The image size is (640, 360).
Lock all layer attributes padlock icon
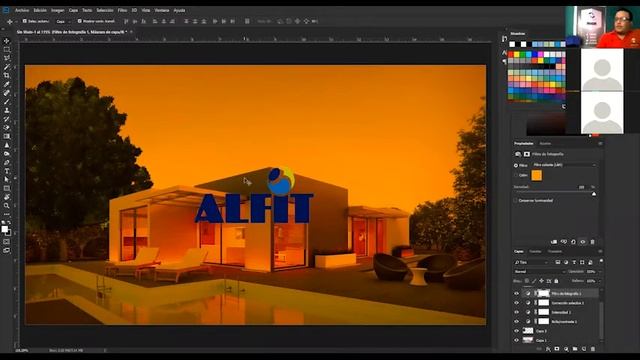[x=556, y=281]
